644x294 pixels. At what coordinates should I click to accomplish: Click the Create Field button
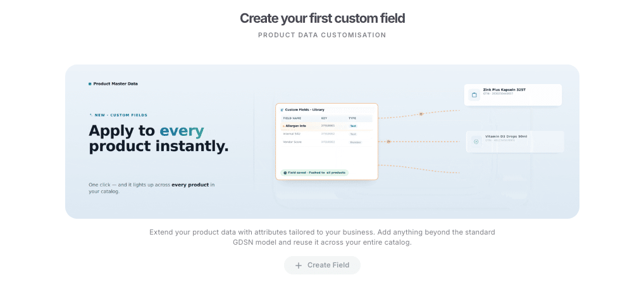pos(322,266)
